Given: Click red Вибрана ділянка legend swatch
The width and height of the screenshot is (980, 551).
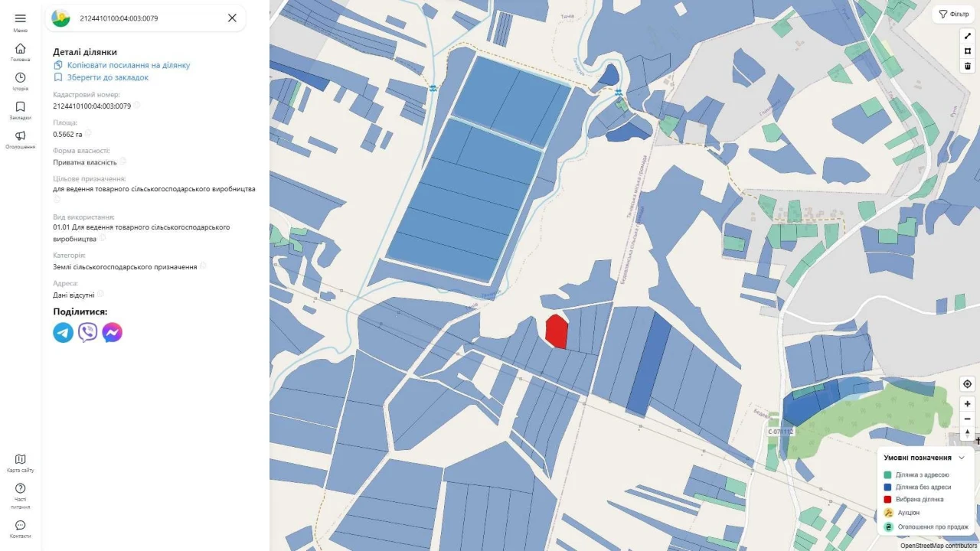Looking at the screenshot, I should tap(887, 499).
